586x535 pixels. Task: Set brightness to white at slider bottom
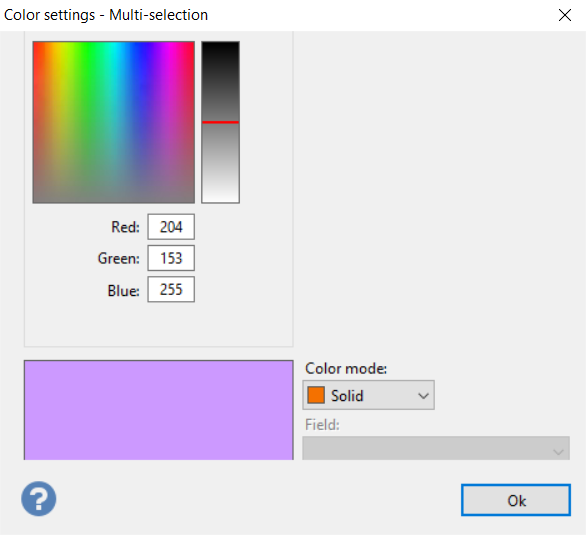220,201
